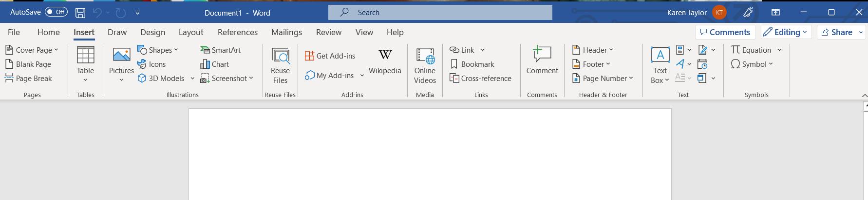The image size is (868, 200).
Task: Collapse the ribbon with the chevron
Action: (864, 96)
